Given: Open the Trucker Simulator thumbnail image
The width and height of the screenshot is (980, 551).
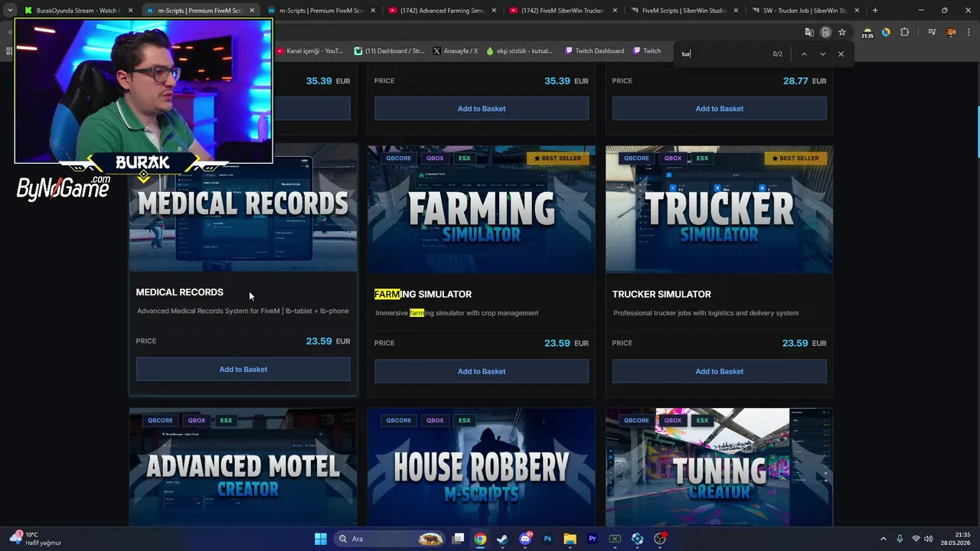Looking at the screenshot, I should (x=719, y=210).
